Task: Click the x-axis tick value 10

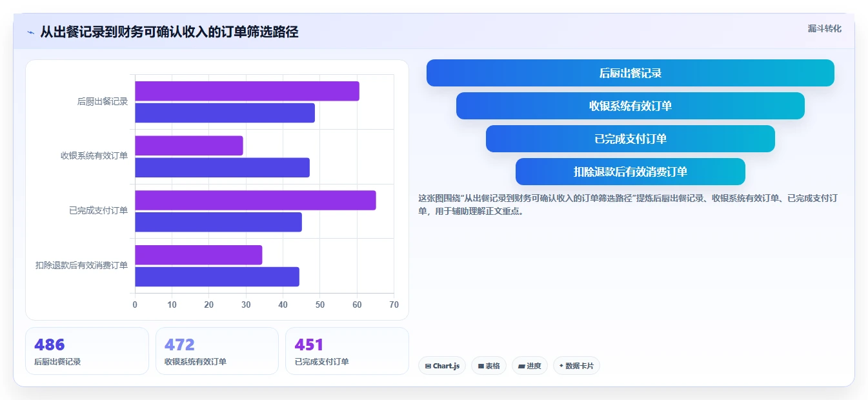Action: coord(172,305)
